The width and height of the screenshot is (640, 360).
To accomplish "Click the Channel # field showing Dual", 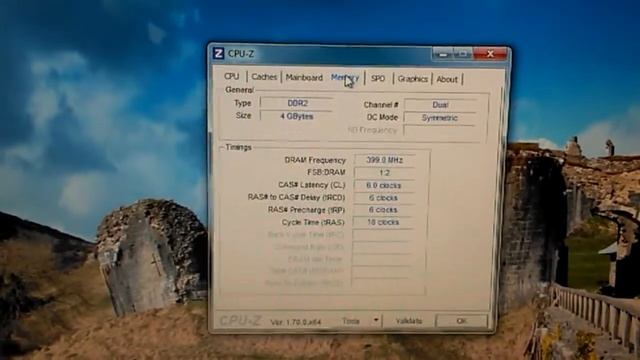I will 440,105.
